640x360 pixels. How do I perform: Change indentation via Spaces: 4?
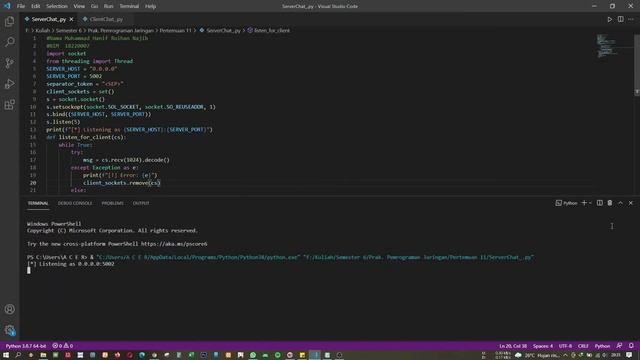click(x=543, y=346)
